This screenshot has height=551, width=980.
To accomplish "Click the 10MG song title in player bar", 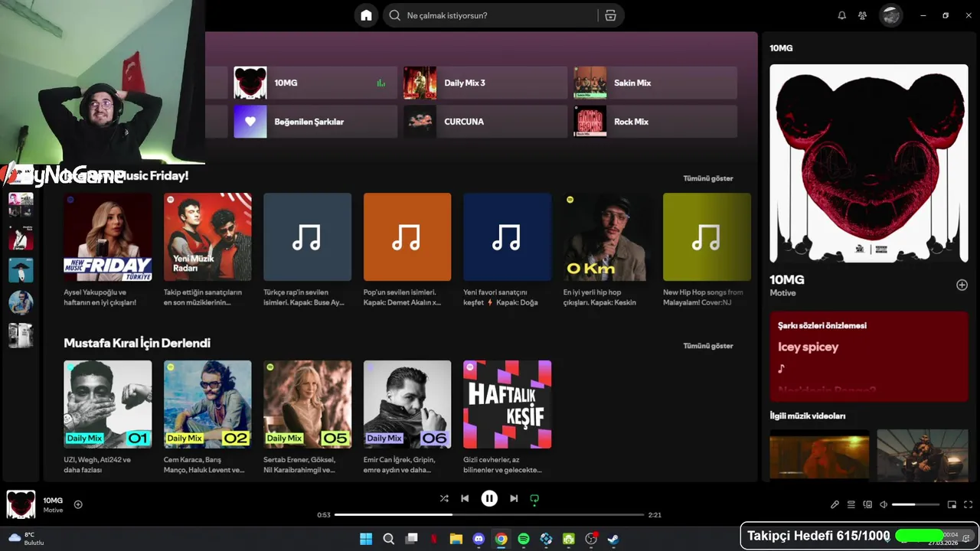I will pyautogui.click(x=53, y=500).
